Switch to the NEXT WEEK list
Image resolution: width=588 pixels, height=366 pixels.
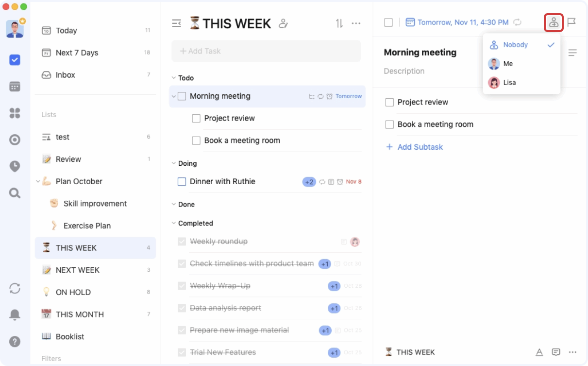[77, 270]
